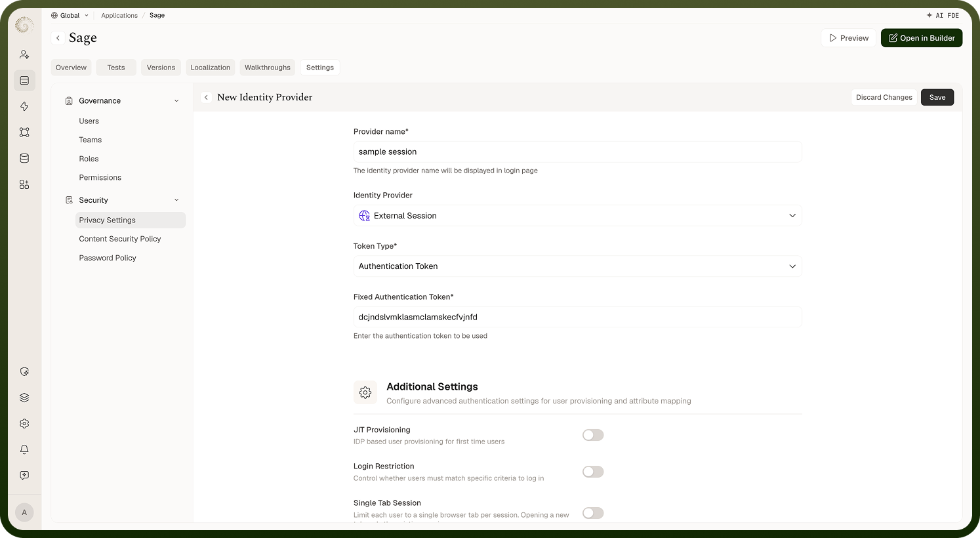Go back using arrow beside New Identity Provider
The width and height of the screenshot is (980, 538).
(206, 97)
